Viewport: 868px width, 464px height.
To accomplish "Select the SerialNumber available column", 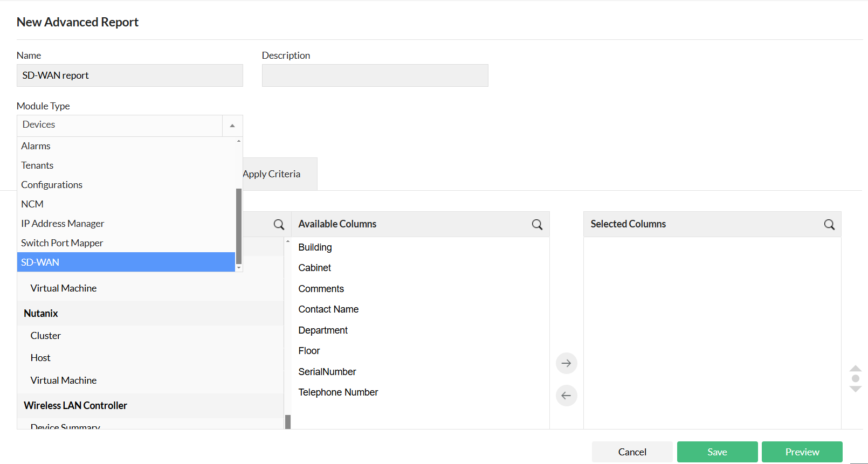I will pos(327,372).
